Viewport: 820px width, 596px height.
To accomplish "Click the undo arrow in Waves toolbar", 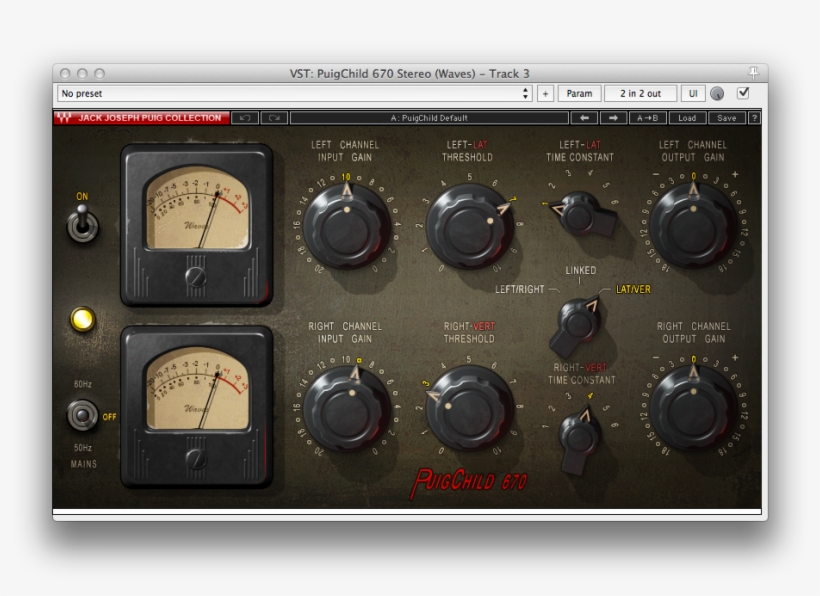I will click(x=245, y=118).
